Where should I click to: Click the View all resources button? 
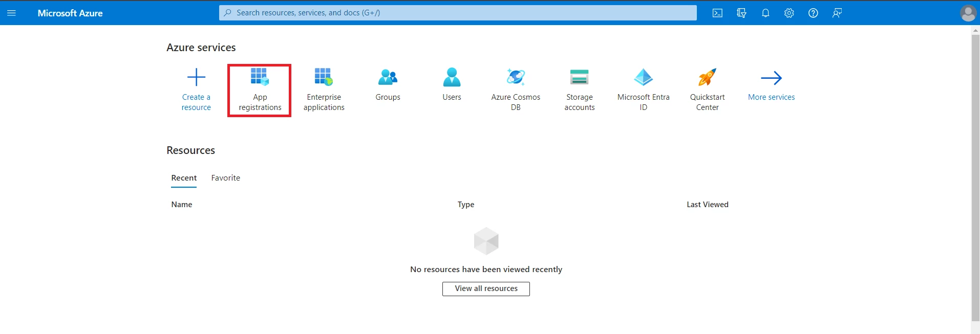coord(486,289)
